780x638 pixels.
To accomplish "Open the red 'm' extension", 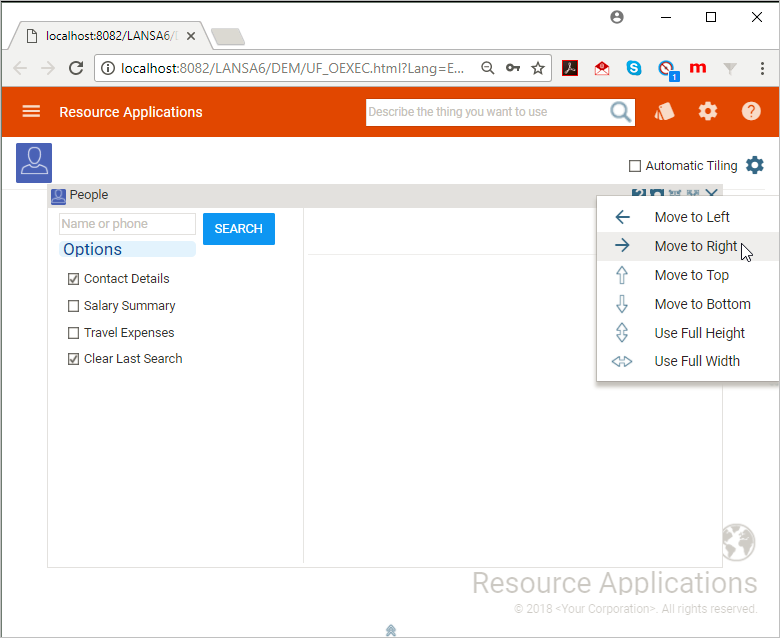I will 698,68.
